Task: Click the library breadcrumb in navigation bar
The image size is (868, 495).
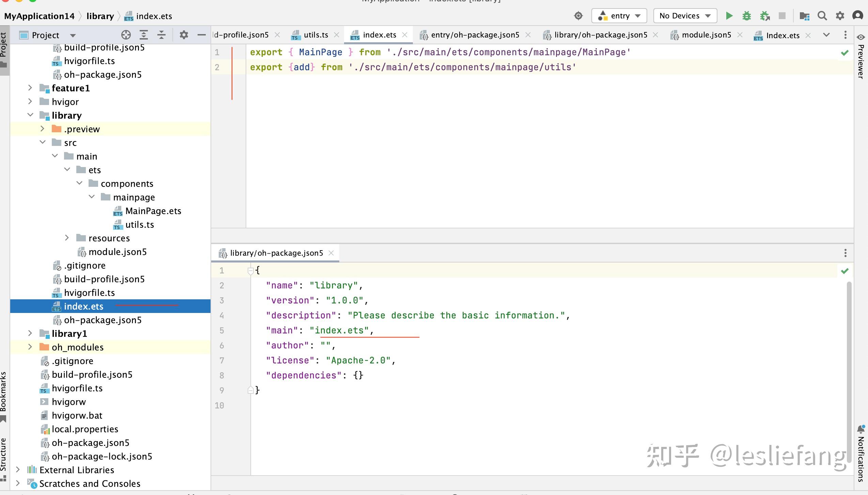Action: 100,16
